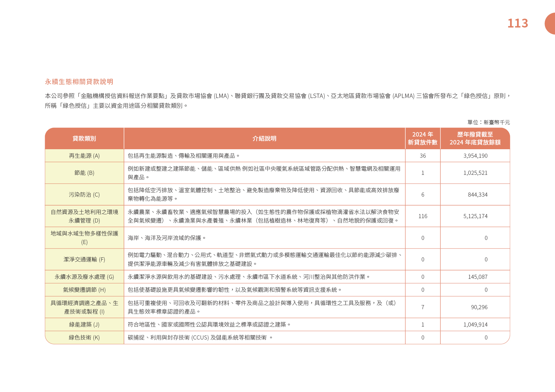Image resolution: width=555 pixels, height=392 pixels.
Task: Select the row label 綠色技術 (K)
Action: click(x=84, y=338)
